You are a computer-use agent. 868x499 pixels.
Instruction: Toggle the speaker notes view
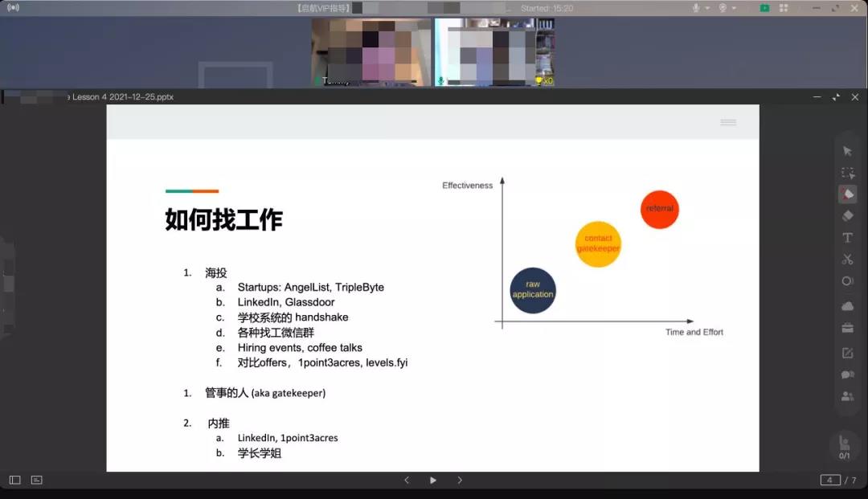[36, 480]
